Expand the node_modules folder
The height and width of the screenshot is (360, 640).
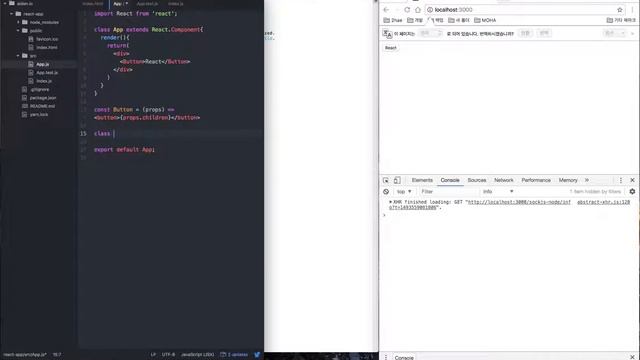pos(18,22)
